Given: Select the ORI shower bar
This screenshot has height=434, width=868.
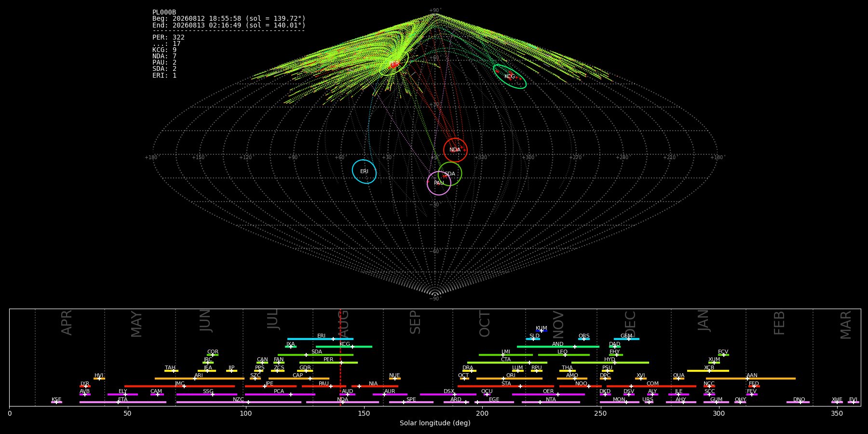Looking at the screenshot, I should coord(509,379).
